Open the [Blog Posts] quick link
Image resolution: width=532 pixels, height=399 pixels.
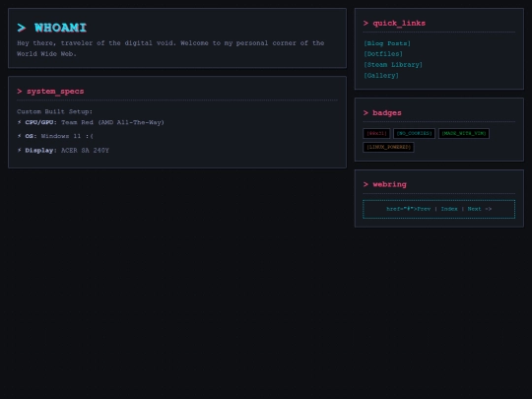click(x=387, y=43)
